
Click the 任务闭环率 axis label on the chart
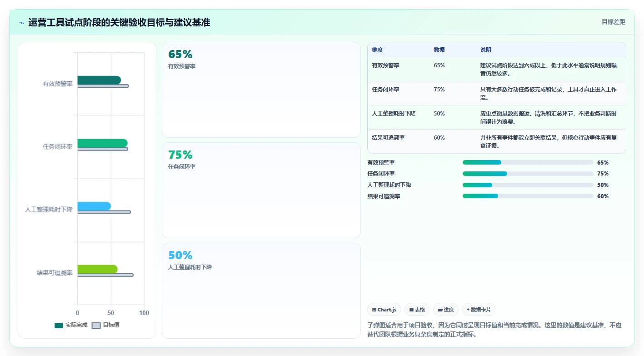(58, 146)
